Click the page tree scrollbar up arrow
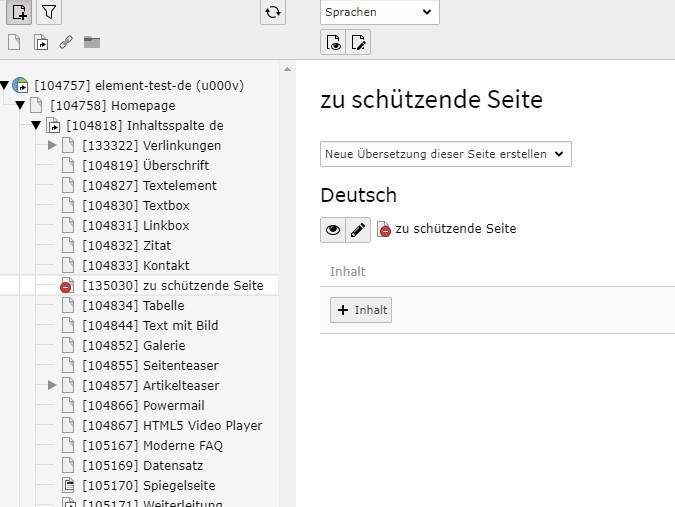Image resolution: width=675 pixels, height=507 pixels. click(x=288, y=70)
